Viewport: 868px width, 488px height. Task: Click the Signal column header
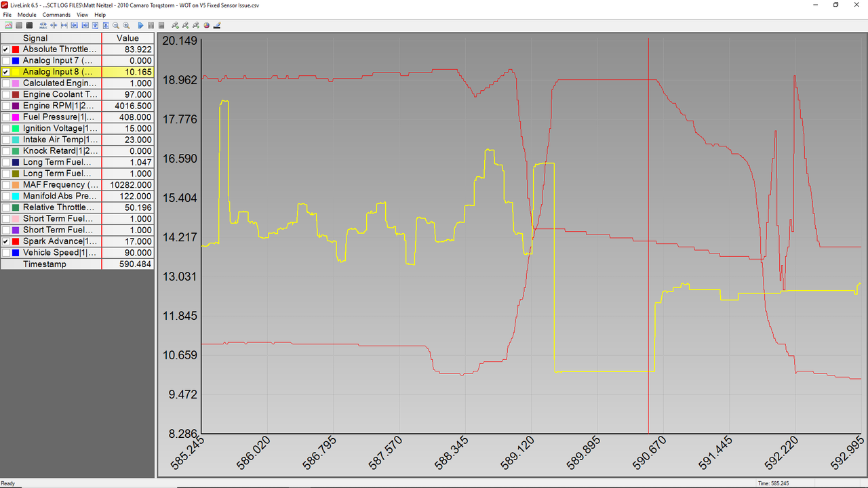(35, 38)
